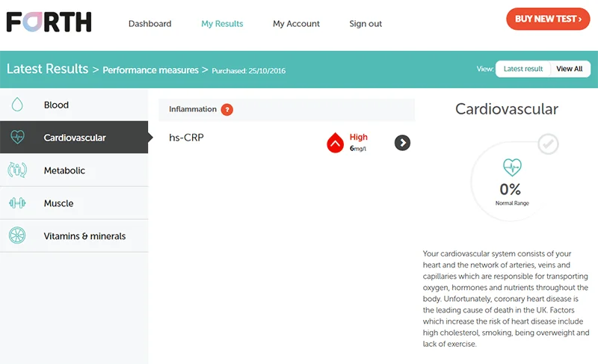This screenshot has height=364, width=598.
Task: Click the Blood droplet icon
Action: [16, 105]
